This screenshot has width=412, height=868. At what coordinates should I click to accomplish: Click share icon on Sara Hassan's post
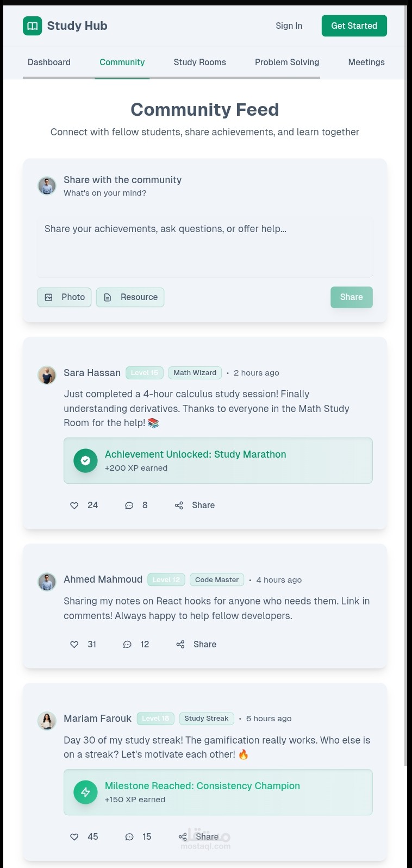click(x=179, y=505)
